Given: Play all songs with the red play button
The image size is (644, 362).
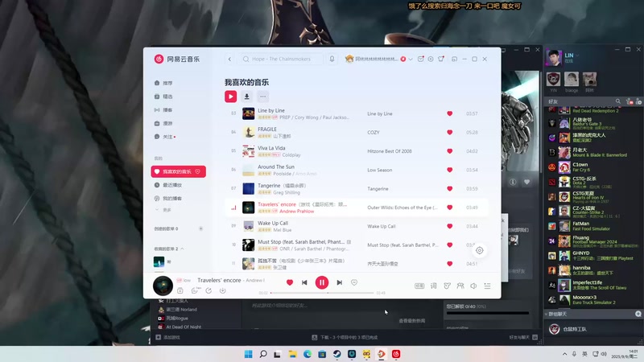Looking at the screenshot, I should 230,97.
